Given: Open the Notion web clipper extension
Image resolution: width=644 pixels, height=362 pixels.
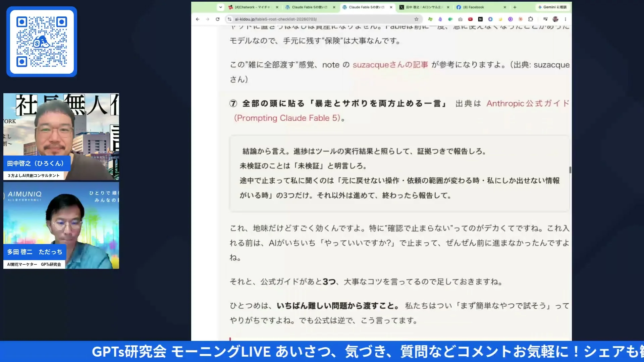Looking at the screenshot, I should (480, 19).
